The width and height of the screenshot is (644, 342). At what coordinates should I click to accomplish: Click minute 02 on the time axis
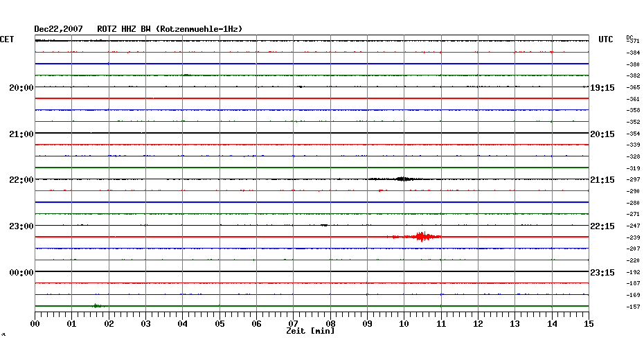109,323
